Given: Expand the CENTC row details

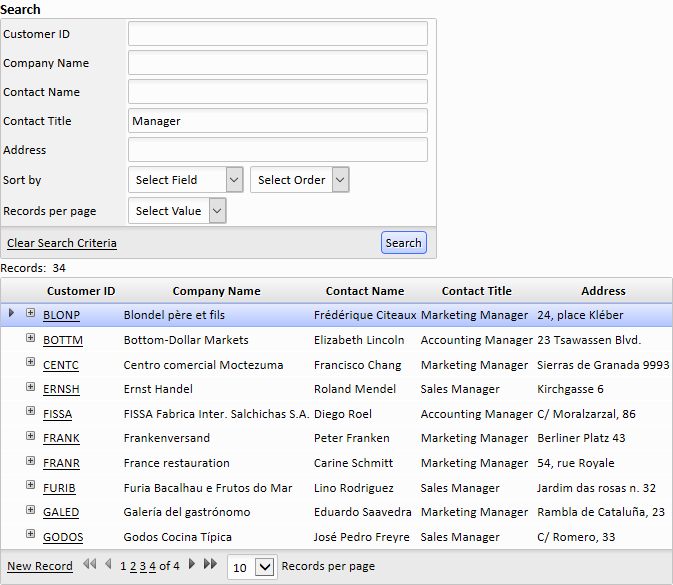Looking at the screenshot, I should click(x=30, y=361).
